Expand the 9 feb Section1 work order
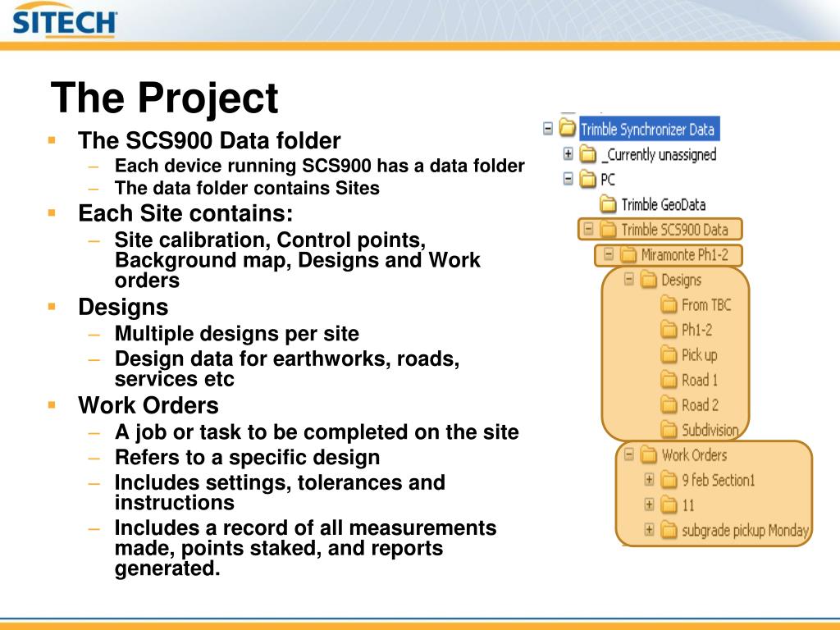Image resolution: width=840 pixels, height=630 pixels. (649, 480)
